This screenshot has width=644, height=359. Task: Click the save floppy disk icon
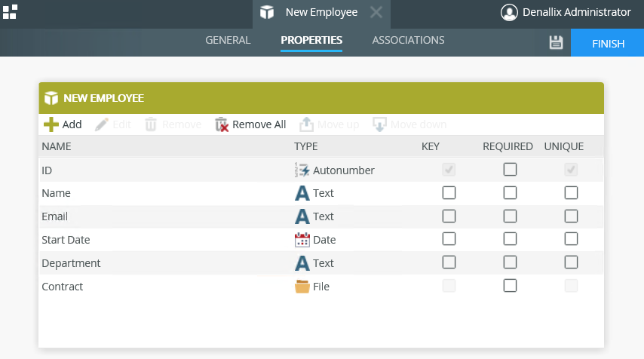pos(556,43)
